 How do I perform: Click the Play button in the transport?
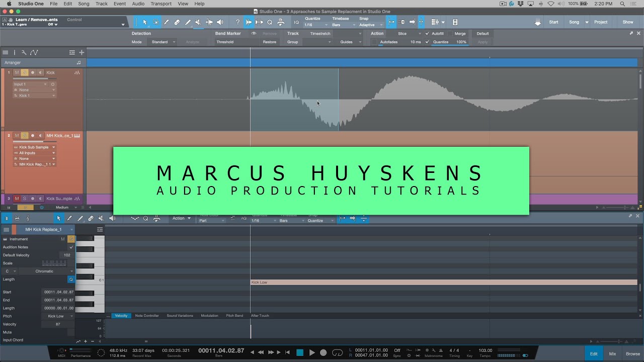[x=312, y=352]
